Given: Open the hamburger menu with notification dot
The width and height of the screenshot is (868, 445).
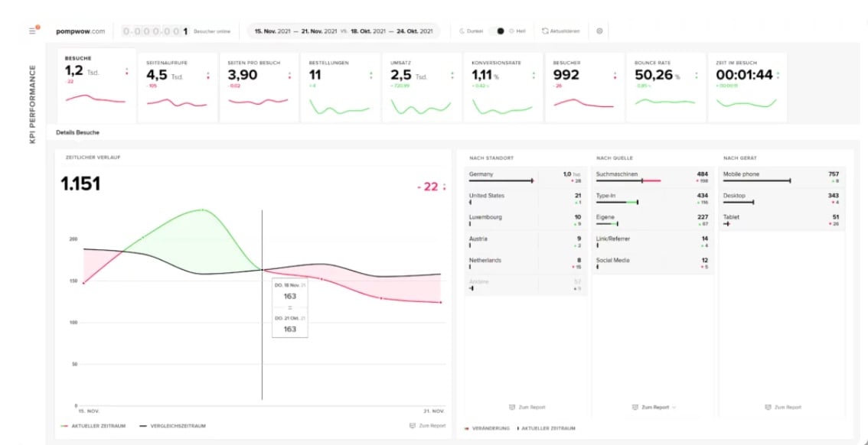Looking at the screenshot, I should click(33, 31).
